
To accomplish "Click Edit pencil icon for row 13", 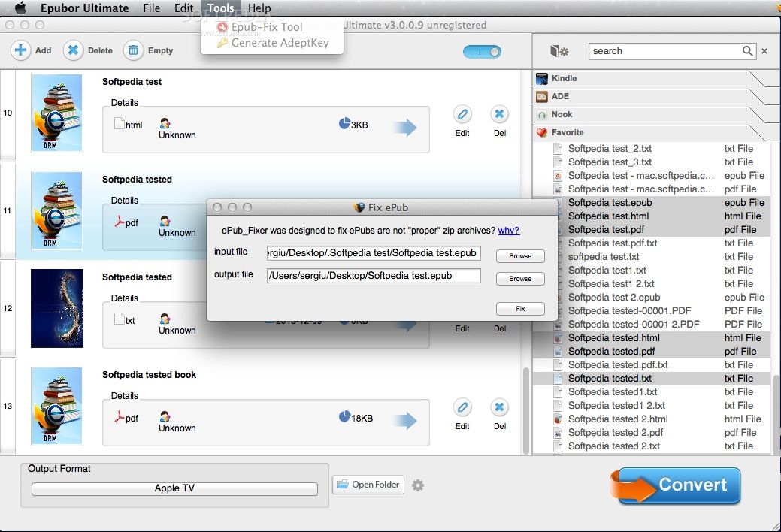I will click(462, 407).
